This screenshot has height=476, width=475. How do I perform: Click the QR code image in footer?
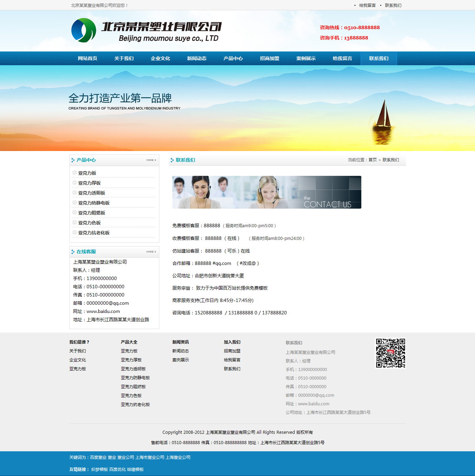click(390, 353)
